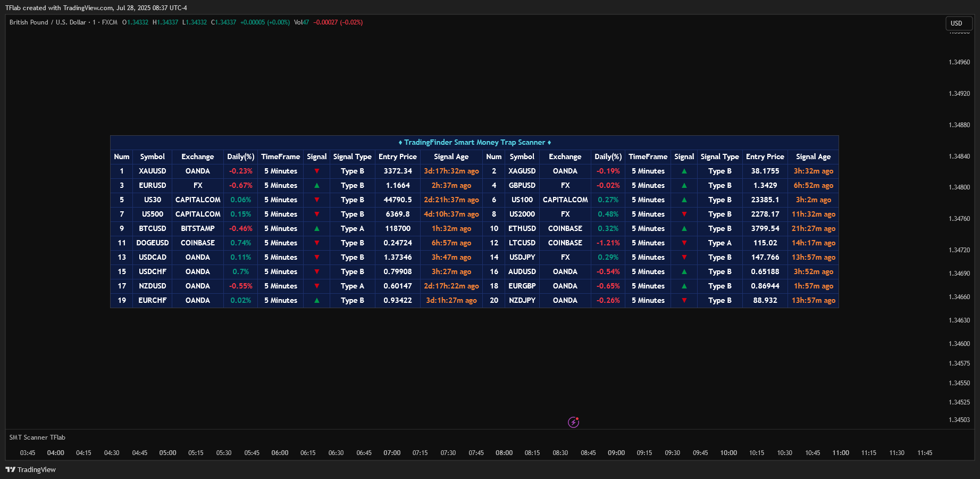Select the GBPUSD symbol cell
Viewport: 980px width, 479px height.
(522, 185)
